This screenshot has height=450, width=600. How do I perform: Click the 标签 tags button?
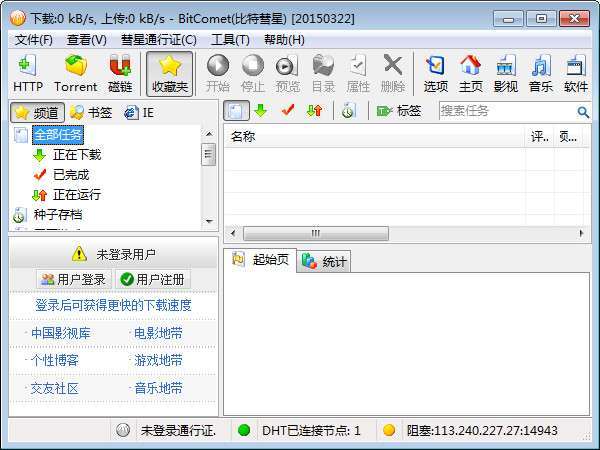point(399,111)
